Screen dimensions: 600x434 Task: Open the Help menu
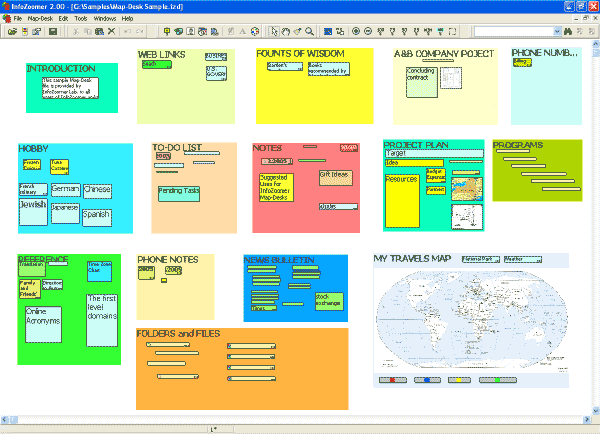pyautogui.click(x=127, y=18)
